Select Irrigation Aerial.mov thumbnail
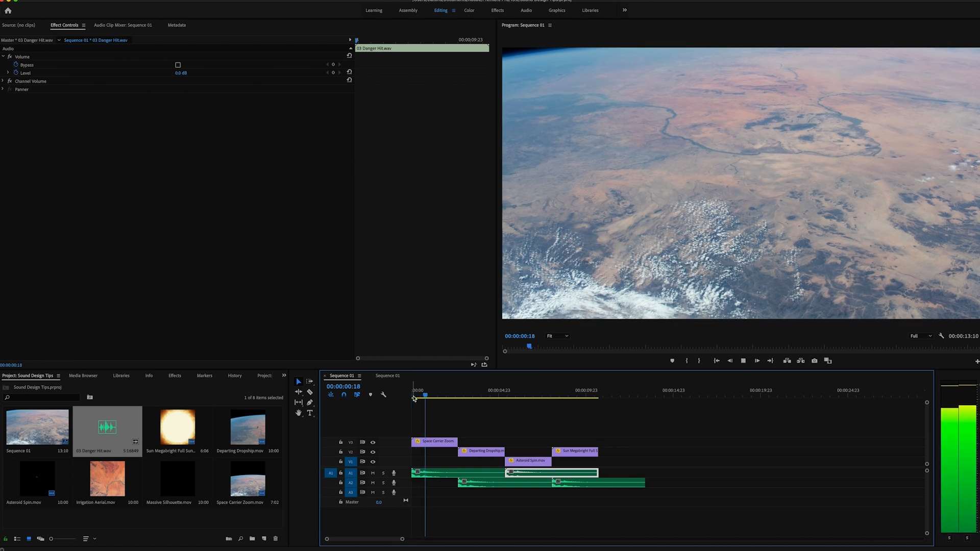The height and width of the screenshot is (551, 980). [x=107, y=479]
